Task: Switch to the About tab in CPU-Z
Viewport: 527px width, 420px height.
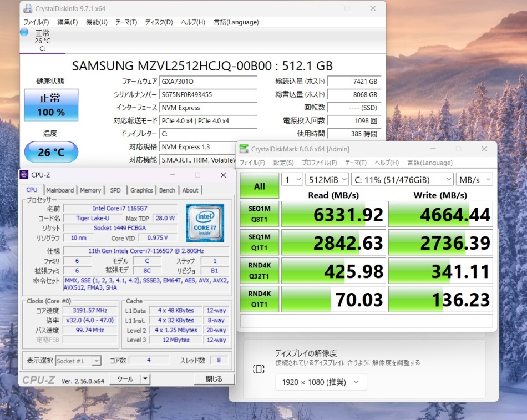Action: [190, 190]
